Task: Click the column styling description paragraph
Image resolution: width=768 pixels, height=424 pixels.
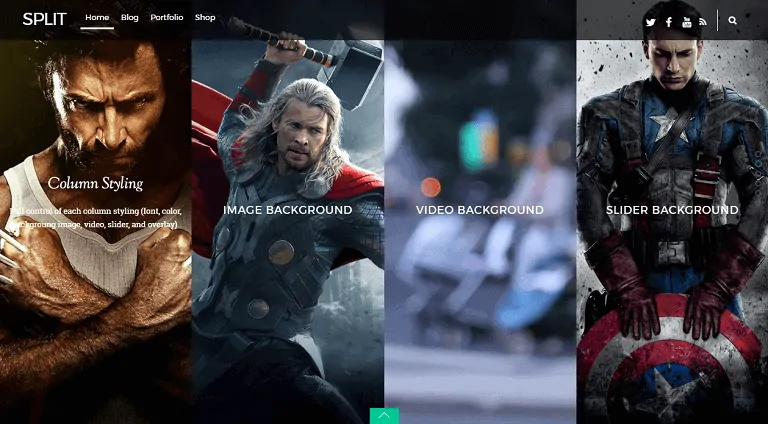Action: (96, 218)
